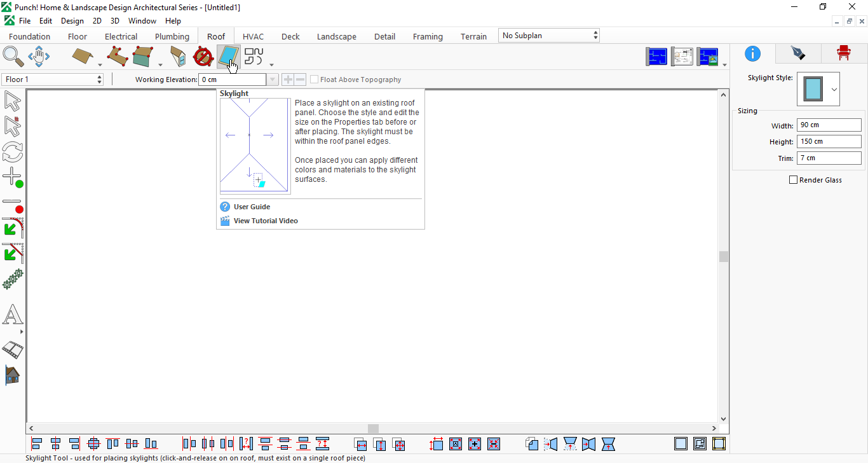
Task: Switch to the Terrain tab
Action: [474, 36]
